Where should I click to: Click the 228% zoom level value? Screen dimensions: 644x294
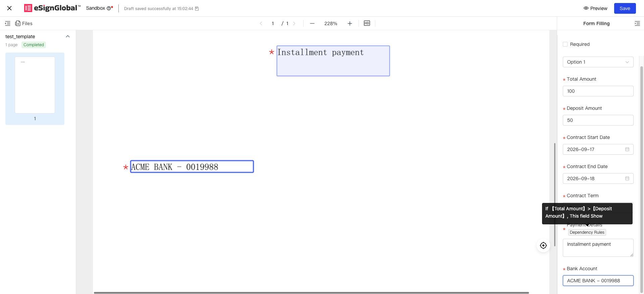click(x=331, y=23)
